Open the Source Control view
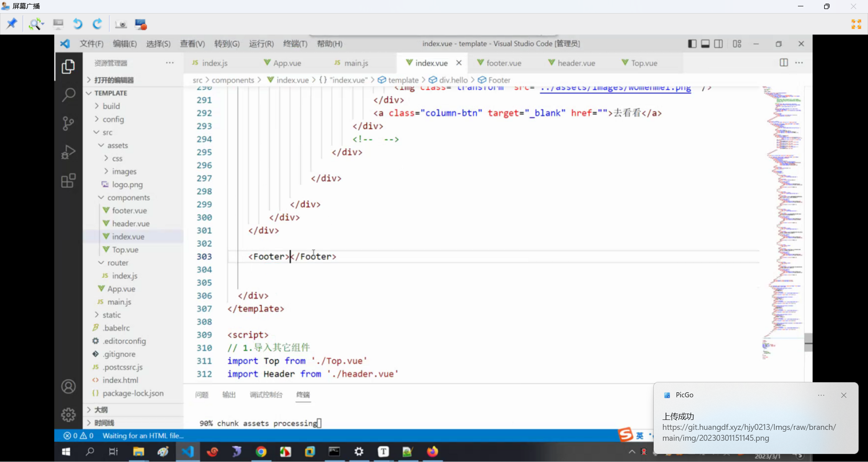This screenshot has width=868, height=462. point(68,123)
